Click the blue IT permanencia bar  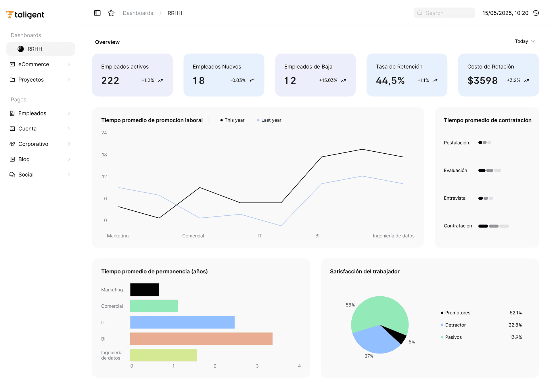coord(182,323)
